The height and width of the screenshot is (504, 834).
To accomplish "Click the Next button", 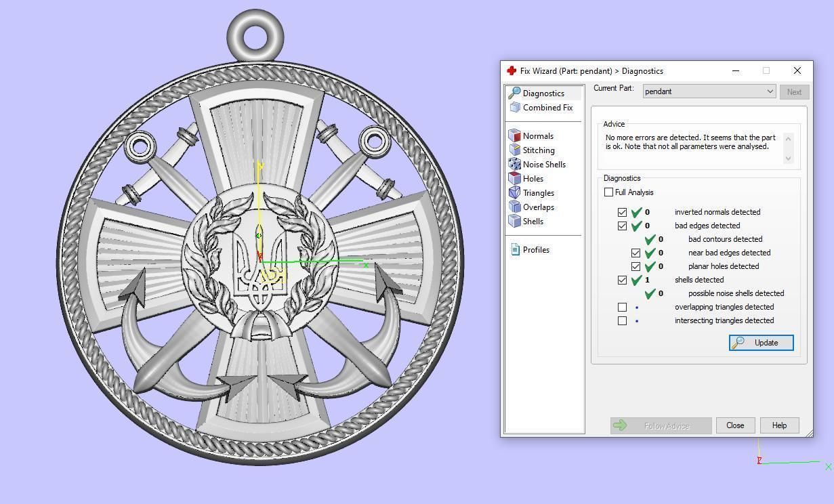I will click(794, 91).
